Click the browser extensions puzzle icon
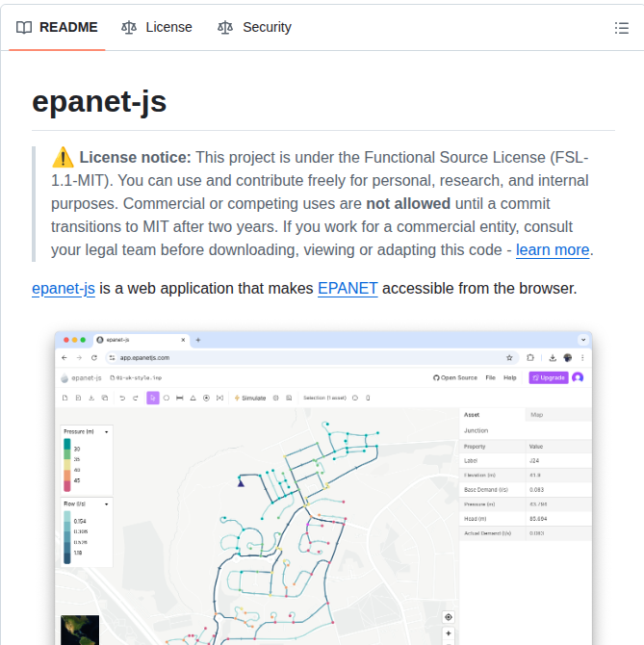 pos(530,357)
